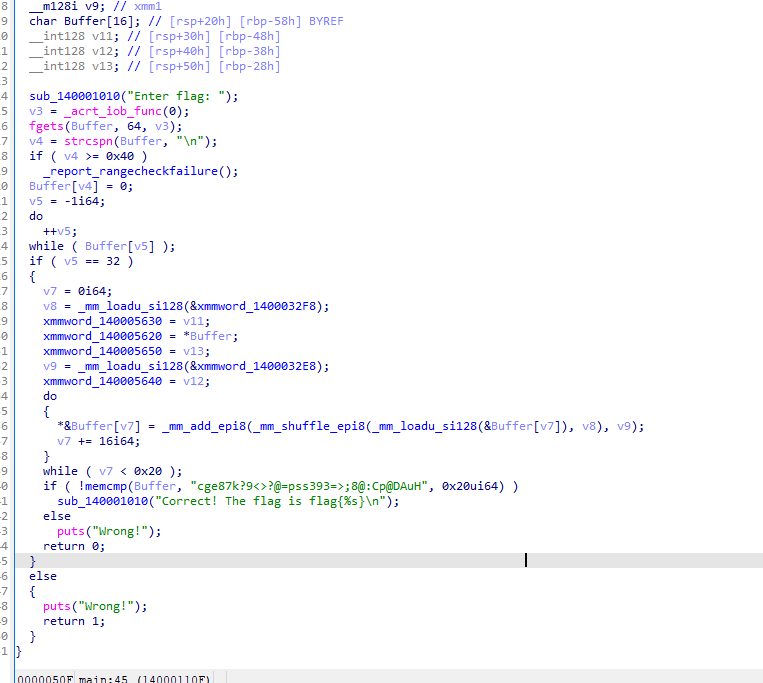
Task: Select global variable xmmword_140005630
Action: 99,321
